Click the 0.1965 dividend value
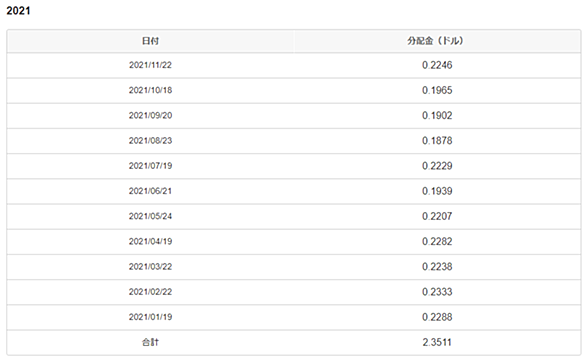 pos(437,90)
